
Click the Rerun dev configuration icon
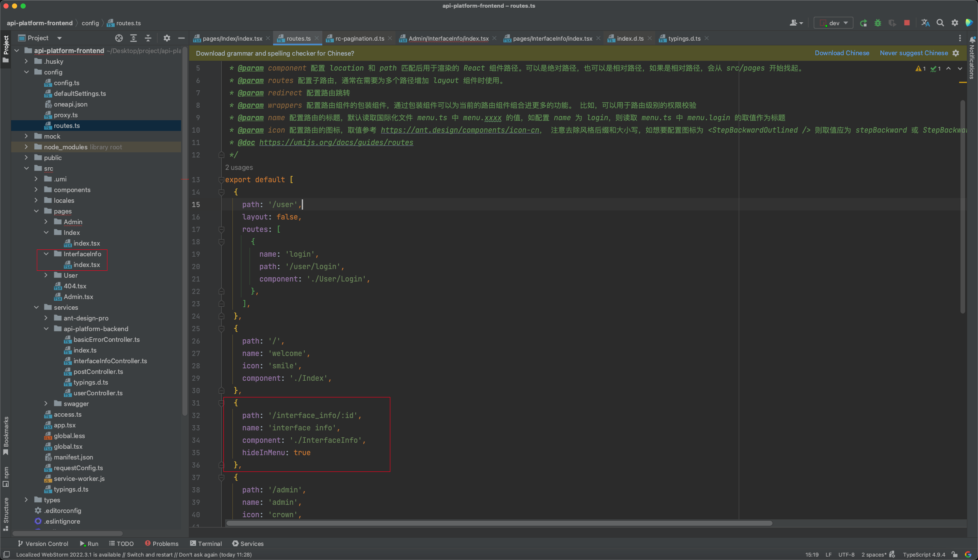(863, 23)
